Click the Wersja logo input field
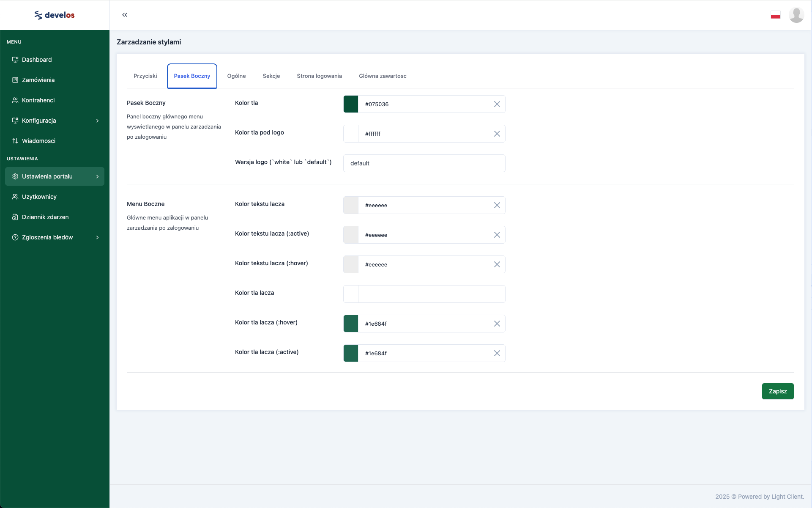 point(424,163)
